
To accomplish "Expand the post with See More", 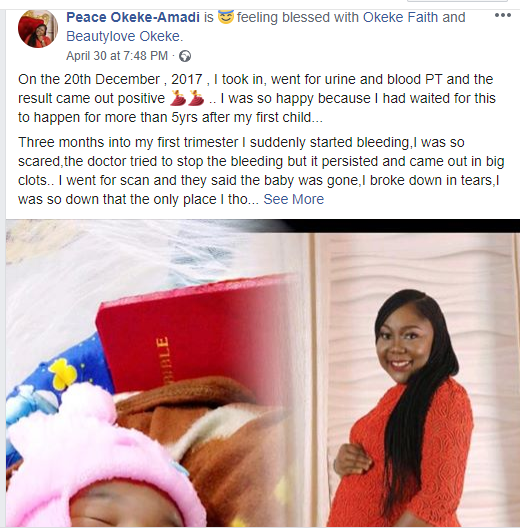I will point(294,199).
